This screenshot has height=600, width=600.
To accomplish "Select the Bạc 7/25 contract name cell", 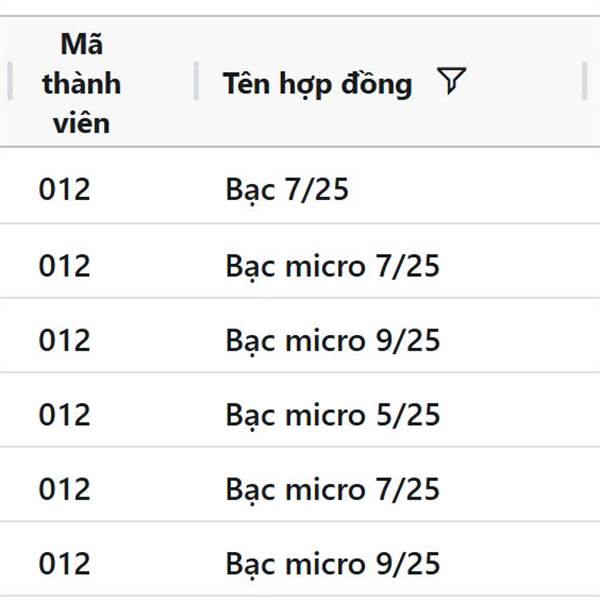I will (287, 189).
